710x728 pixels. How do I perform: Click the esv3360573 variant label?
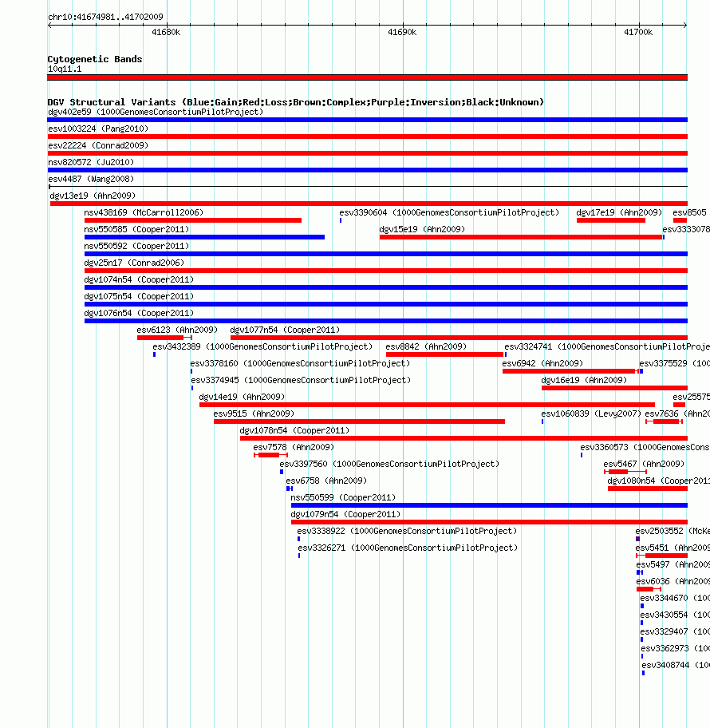pos(645,447)
